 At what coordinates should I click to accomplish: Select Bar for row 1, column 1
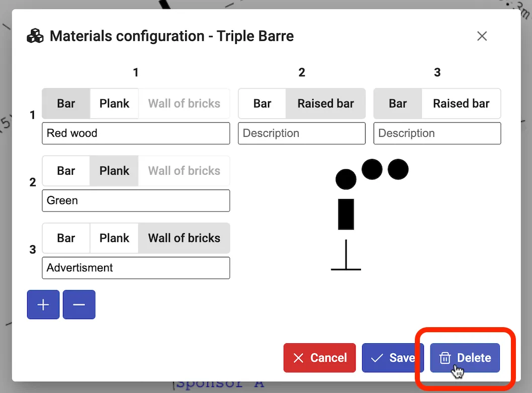coord(66,104)
